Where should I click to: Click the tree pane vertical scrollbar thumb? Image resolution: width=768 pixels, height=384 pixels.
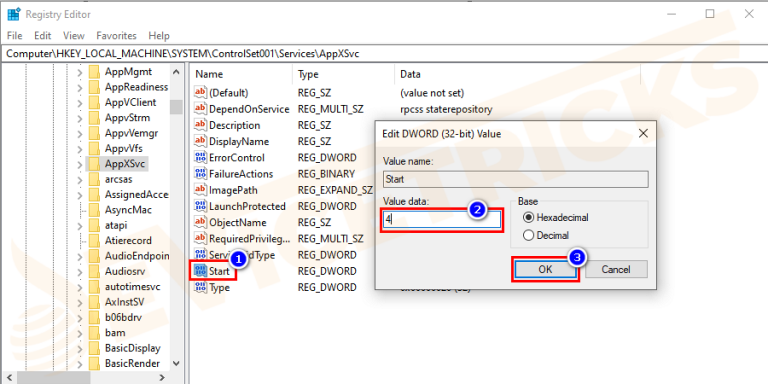[176, 107]
